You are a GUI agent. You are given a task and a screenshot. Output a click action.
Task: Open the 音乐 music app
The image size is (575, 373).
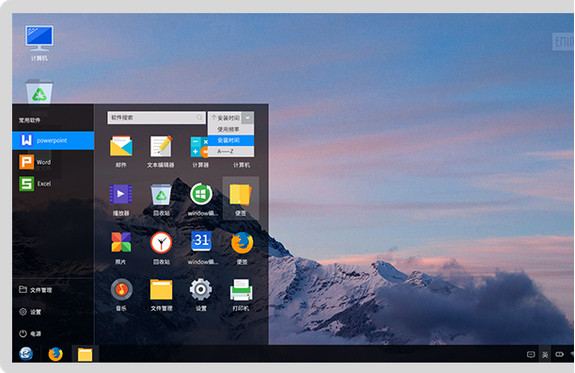coord(121,289)
